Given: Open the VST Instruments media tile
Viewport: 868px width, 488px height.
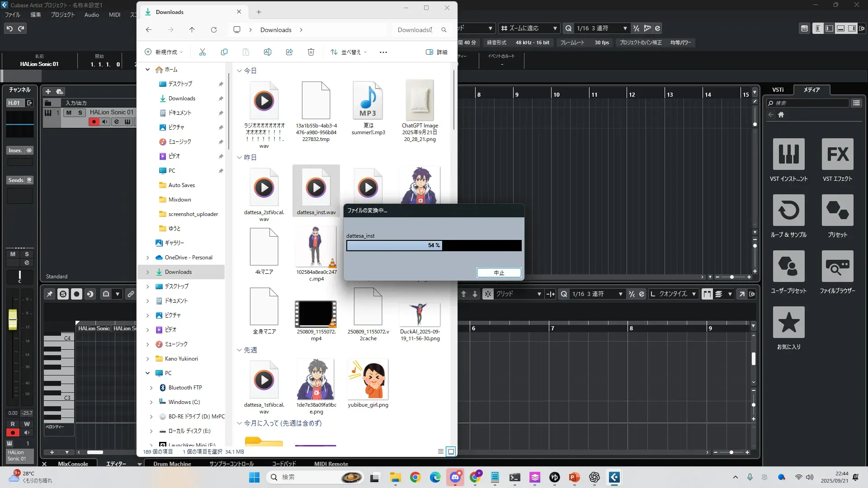Looking at the screenshot, I should point(788,155).
